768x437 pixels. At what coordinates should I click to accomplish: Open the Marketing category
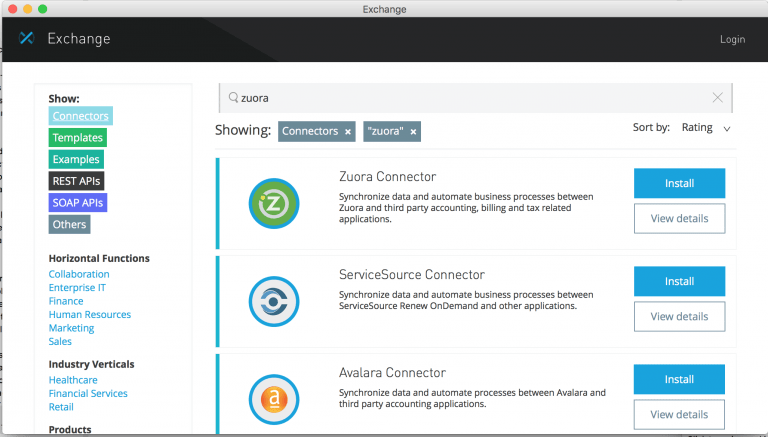coord(71,328)
